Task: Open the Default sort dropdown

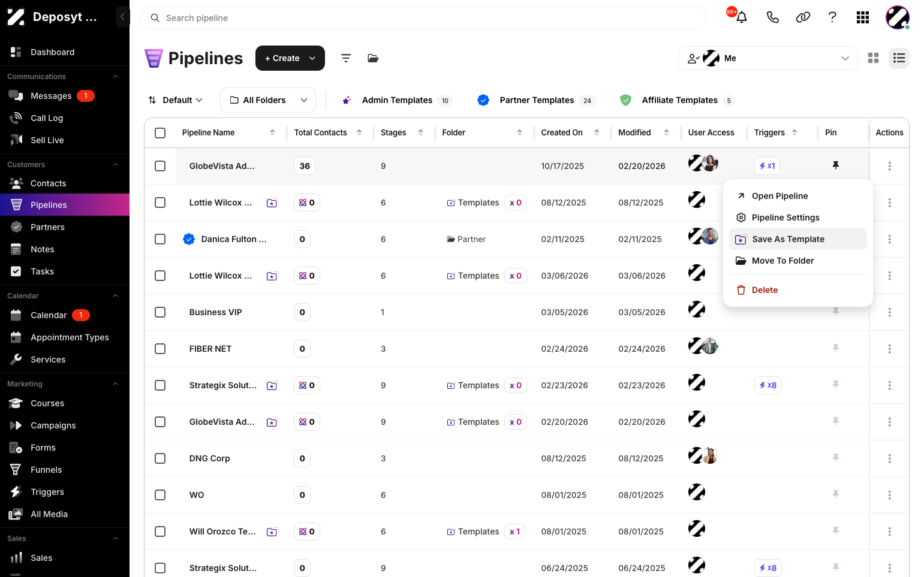Action: [x=176, y=100]
